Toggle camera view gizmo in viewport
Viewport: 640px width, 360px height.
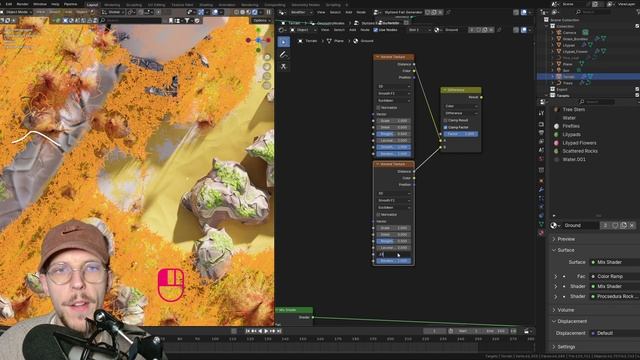point(267,76)
